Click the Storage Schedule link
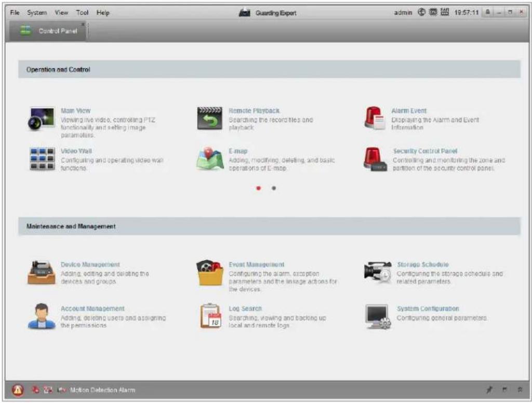 pos(423,264)
